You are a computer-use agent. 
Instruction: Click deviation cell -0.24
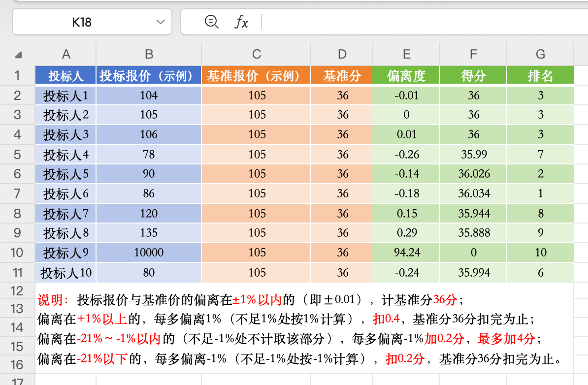406,273
